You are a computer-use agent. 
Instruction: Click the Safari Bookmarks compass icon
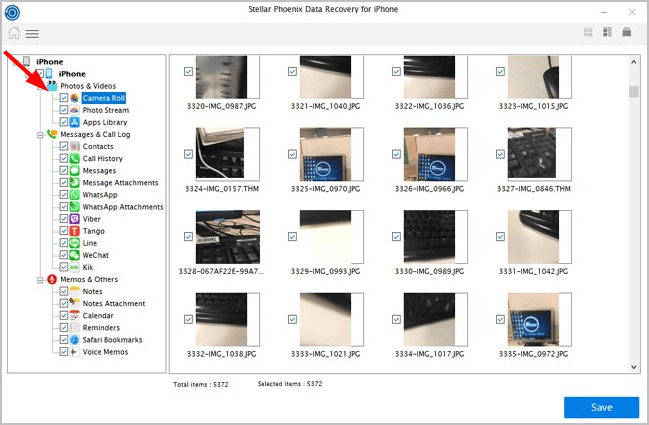(75, 340)
